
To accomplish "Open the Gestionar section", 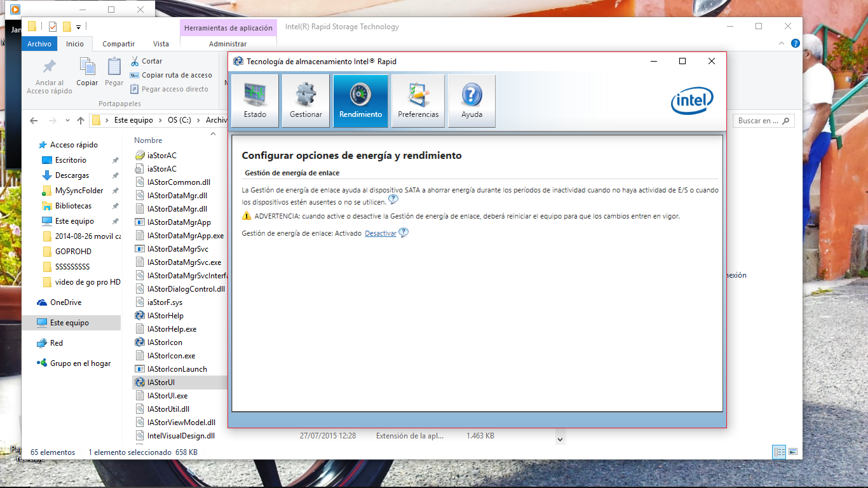I will (306, 101).
